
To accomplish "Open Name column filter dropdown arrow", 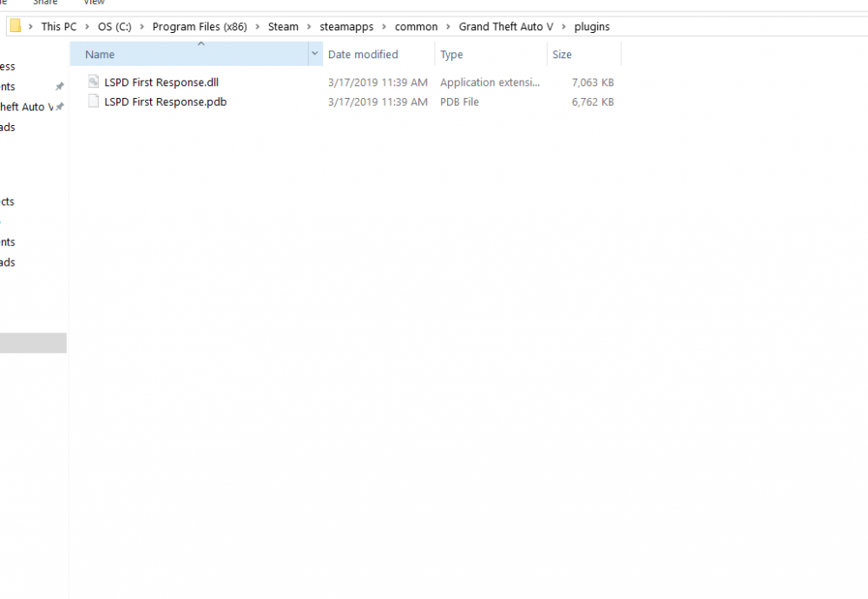I will click(x=315, y=54).
